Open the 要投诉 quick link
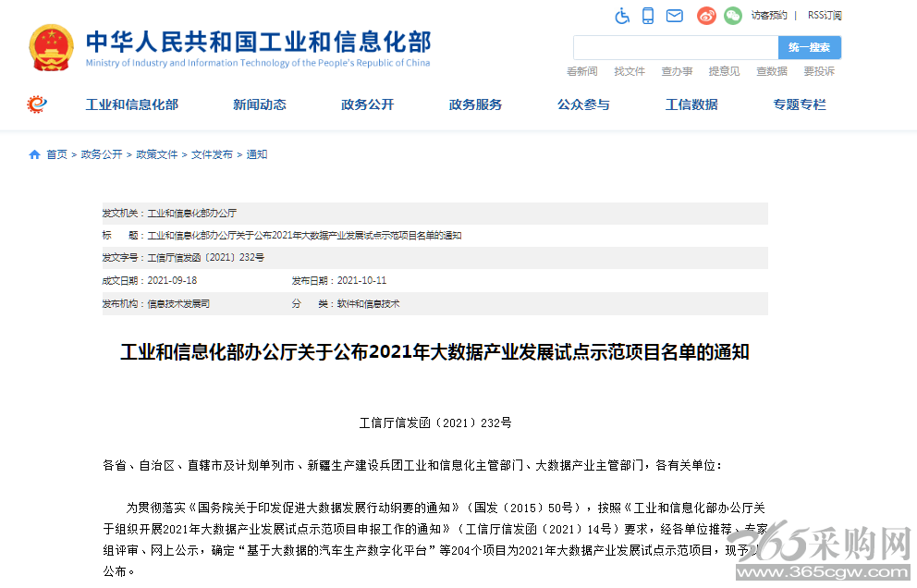The width and height of the screenshot is (917, 588). pyautogui.click(x=819, y=71)
